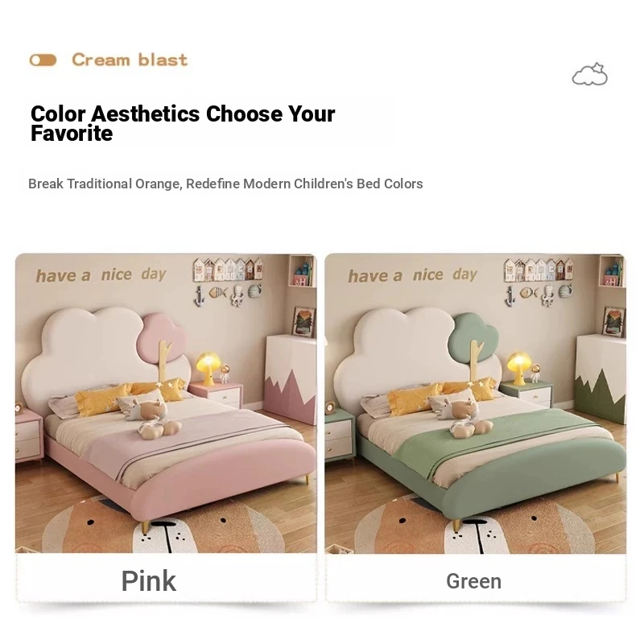Click the cloud and star icon
The image size is (644, 644).
pos(589,74)
